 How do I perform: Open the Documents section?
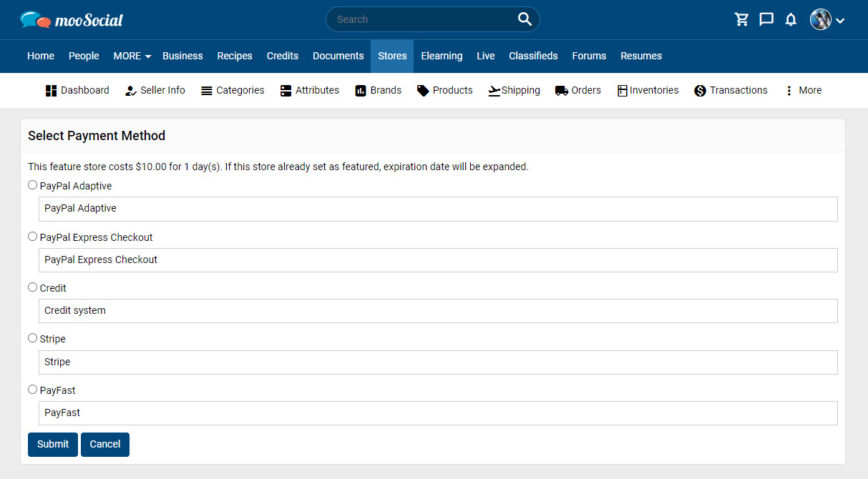pos(338,56)
